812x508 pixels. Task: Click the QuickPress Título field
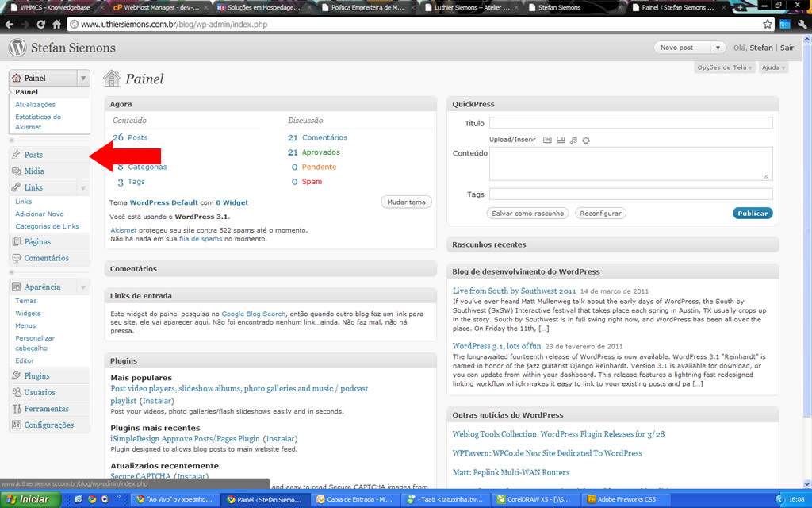pos(630,123)
